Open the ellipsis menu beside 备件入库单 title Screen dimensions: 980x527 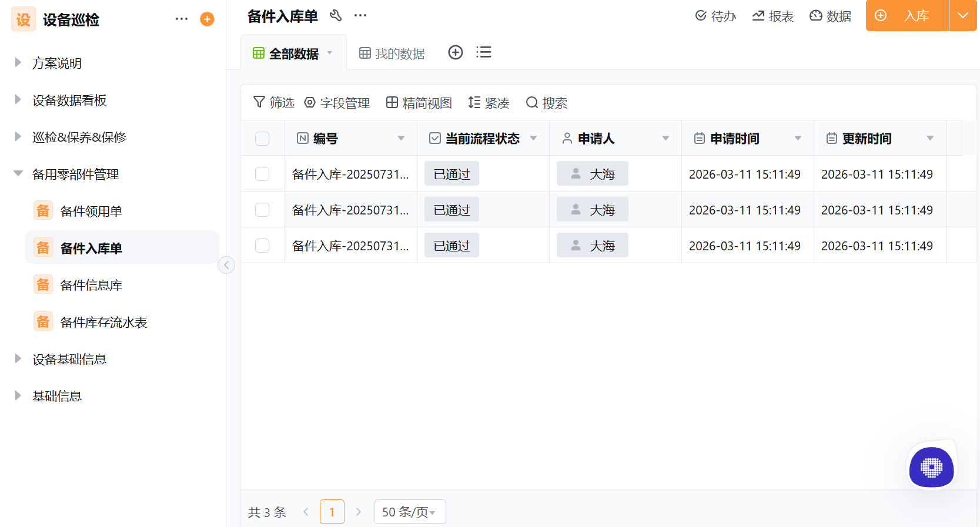pyautogui.click(x=360, y=15)
